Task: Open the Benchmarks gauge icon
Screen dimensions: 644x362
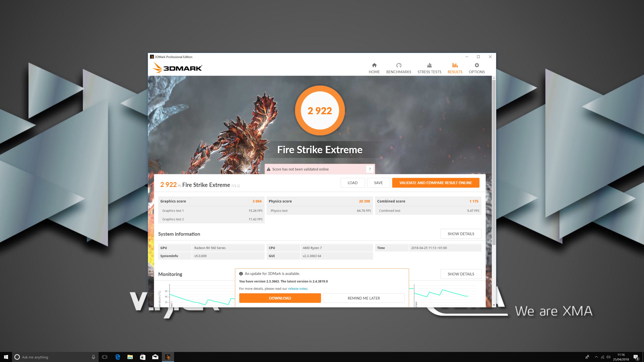Action: [x=398, y=66]
